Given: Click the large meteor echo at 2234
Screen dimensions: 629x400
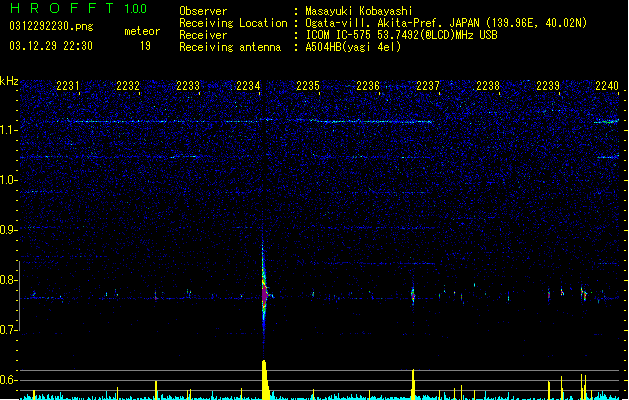Looking at the screenshot, I should click(x=264, y=289).
